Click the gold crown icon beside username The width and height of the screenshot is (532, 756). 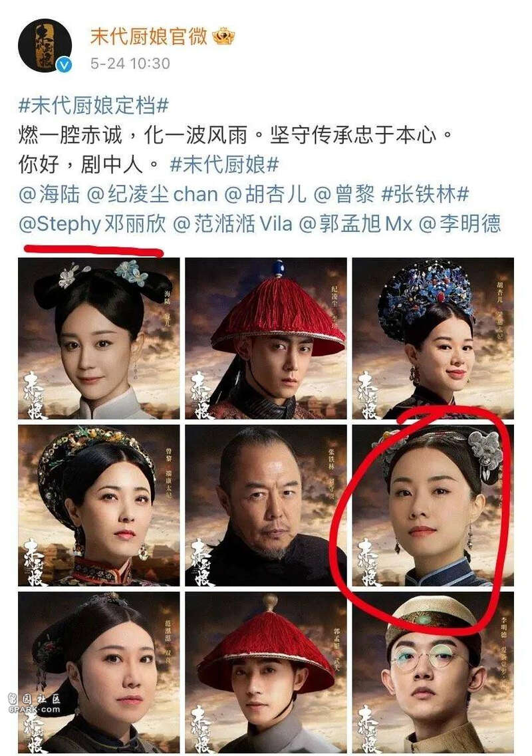coord(223,36)
